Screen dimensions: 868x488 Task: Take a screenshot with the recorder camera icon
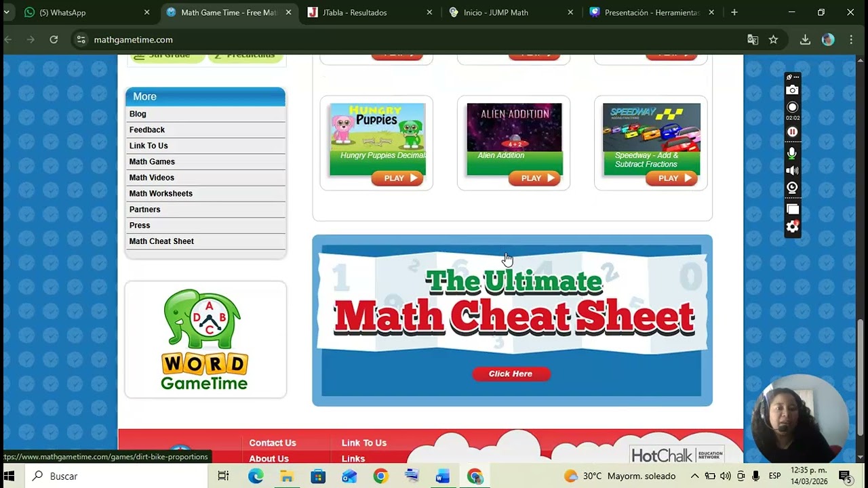(x=792, y=90)
